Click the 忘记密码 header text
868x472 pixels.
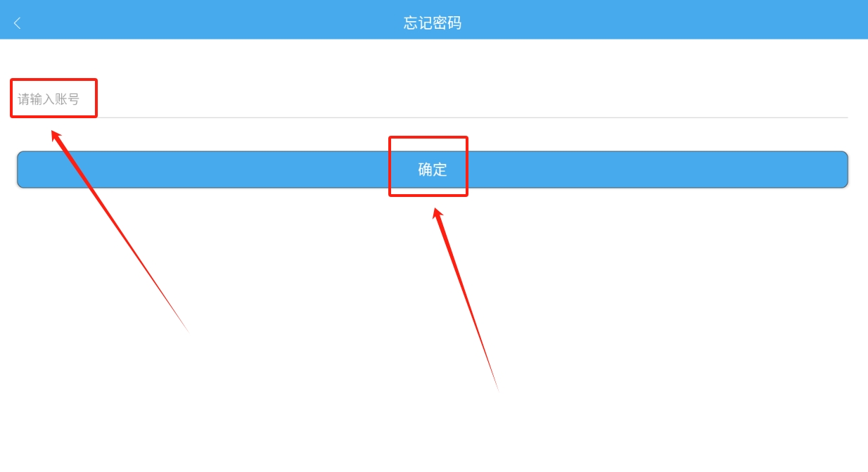(433, 23)
